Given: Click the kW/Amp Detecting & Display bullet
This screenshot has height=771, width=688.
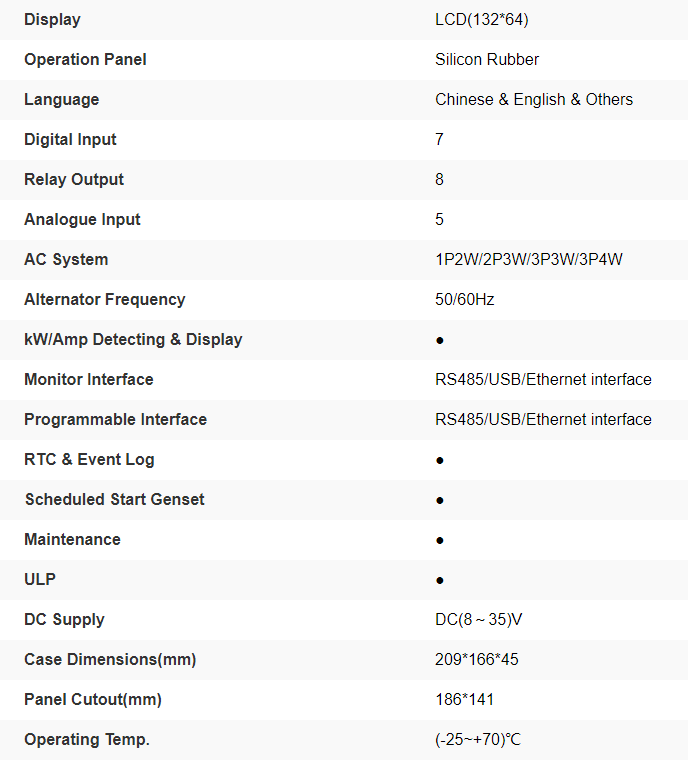Looking at the screenshot, I should coord(440,340).
